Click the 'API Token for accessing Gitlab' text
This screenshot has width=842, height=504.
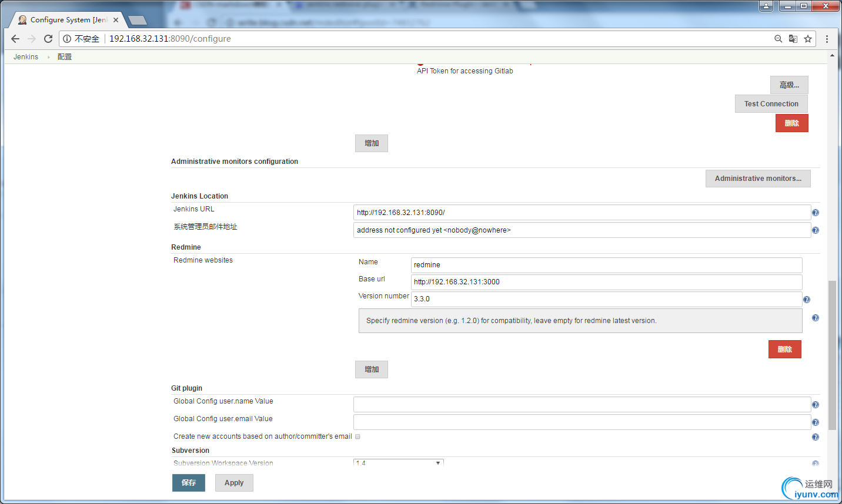point(465,71)
